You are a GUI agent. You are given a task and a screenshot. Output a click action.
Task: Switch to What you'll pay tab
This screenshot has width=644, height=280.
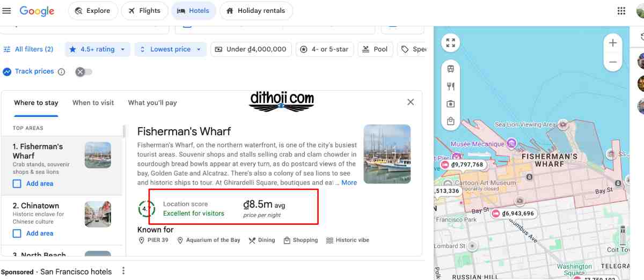tap(152, 103)
